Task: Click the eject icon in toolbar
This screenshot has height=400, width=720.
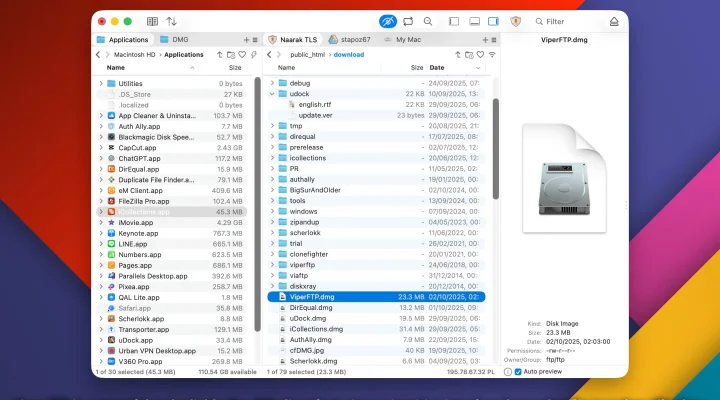Action: pos(614,22)
